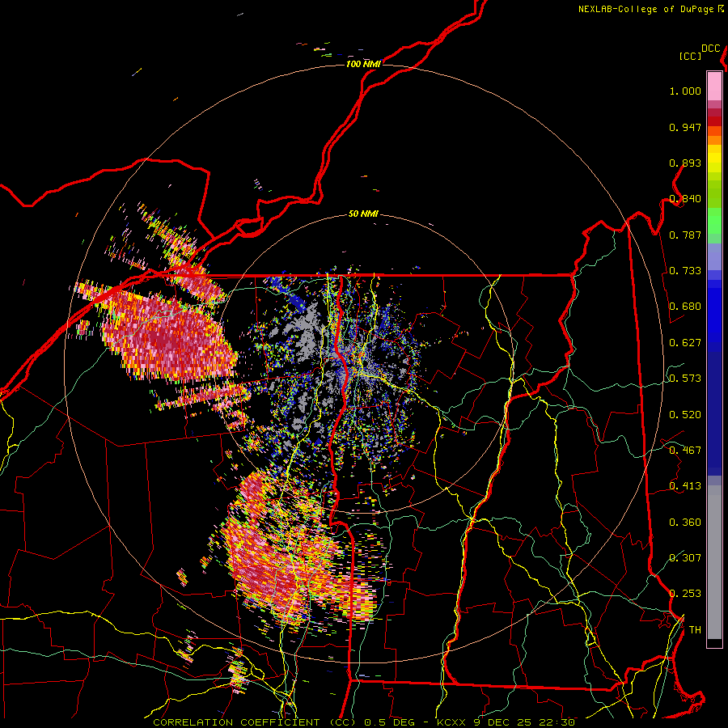The image size is (728, 728).
Task: Click the 0.360 value on the color scale
Action: [x=685, y=523]
